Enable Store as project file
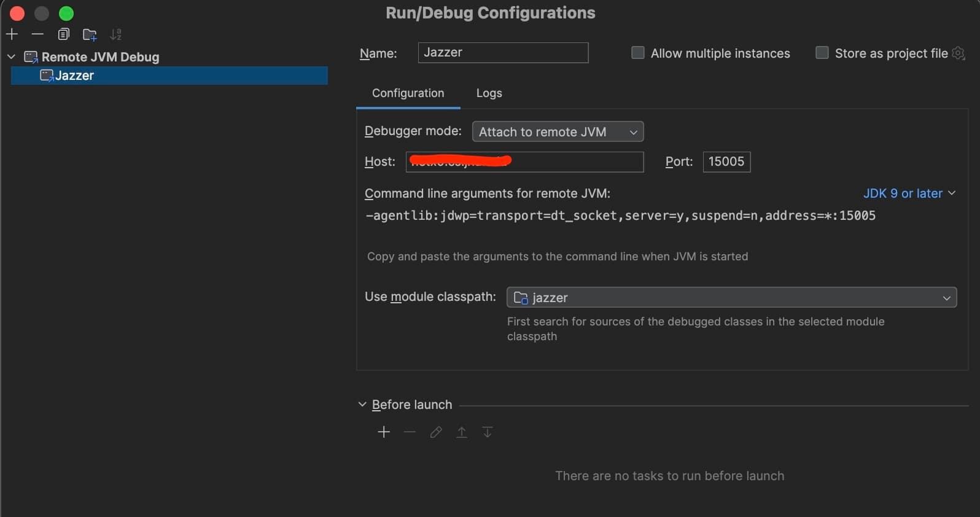Viewport: 980px width, 517px height. 822,53
